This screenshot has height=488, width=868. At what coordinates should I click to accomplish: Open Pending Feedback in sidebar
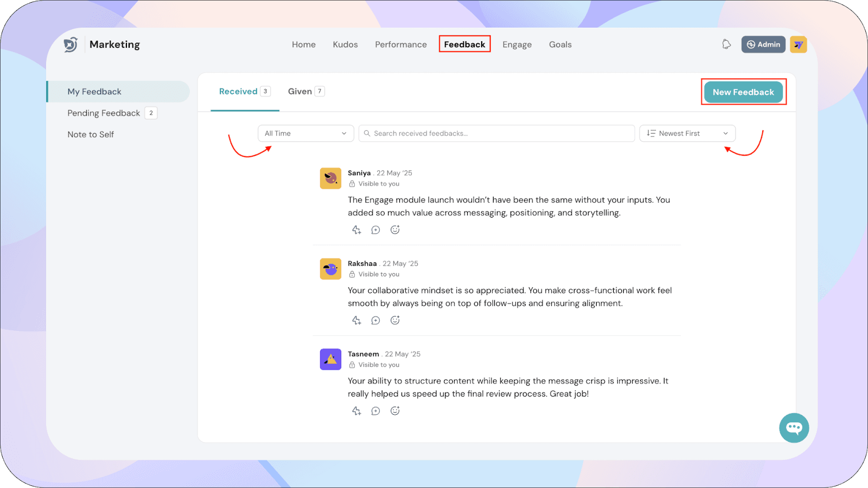point(104,113)
